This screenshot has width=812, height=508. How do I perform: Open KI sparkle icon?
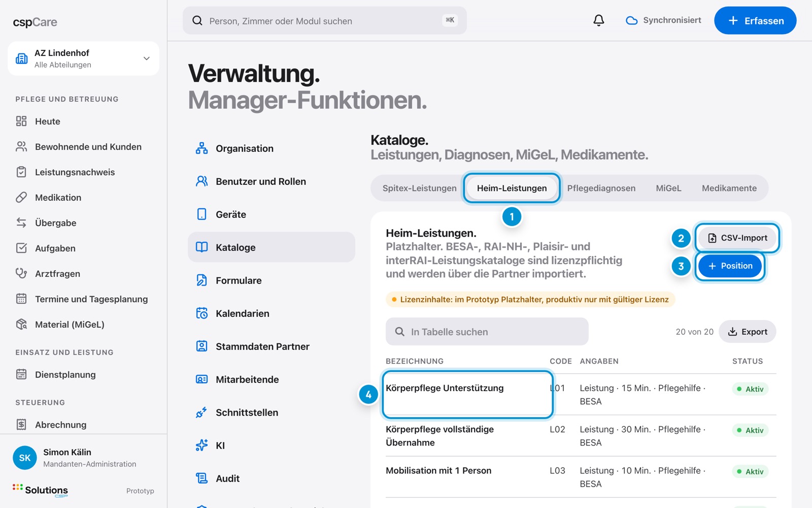(x=201, y=446)
